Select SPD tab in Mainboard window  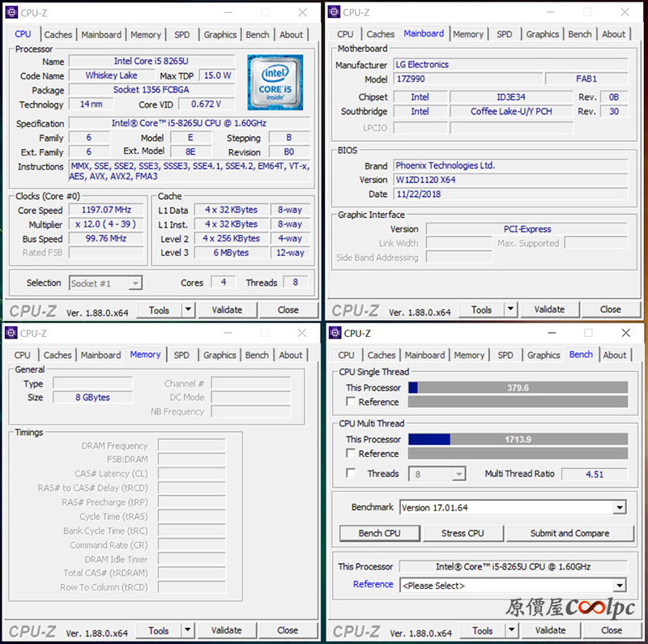[504, 34]
